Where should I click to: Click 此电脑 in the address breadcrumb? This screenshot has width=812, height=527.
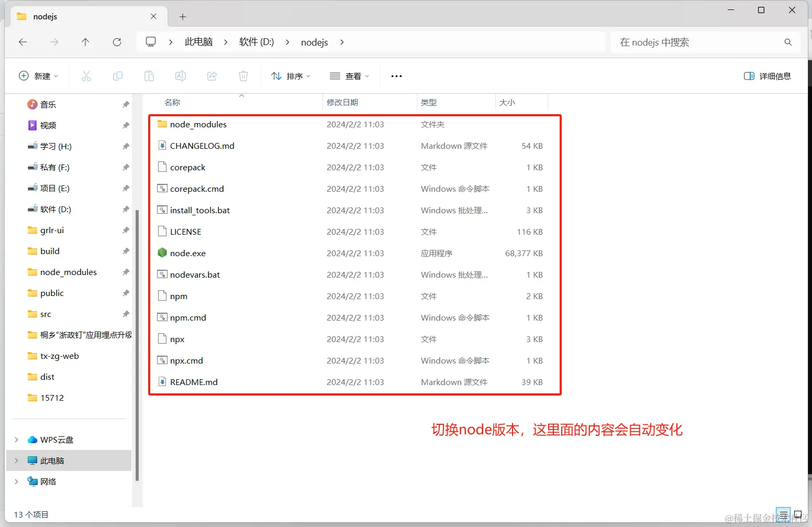click(198, 42)
